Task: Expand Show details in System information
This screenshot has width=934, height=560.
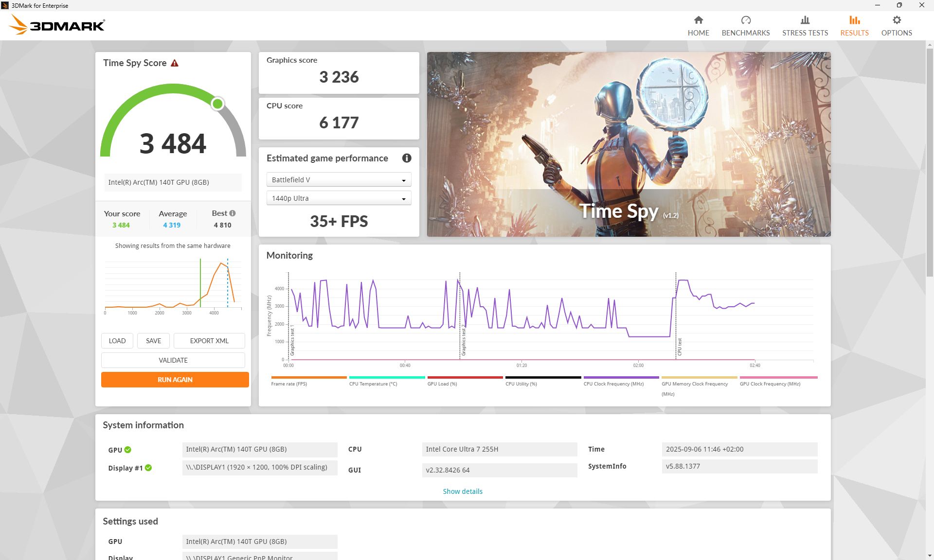Action: (x=462, y=491)
